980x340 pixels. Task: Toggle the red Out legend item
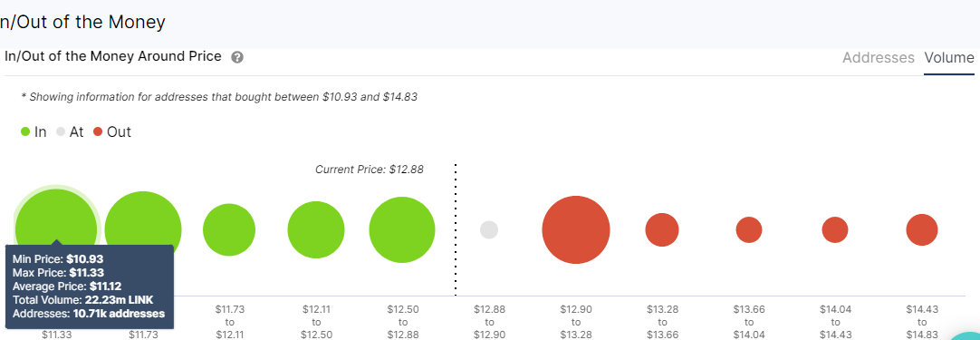pyautogui.click(x=112, y=132)
